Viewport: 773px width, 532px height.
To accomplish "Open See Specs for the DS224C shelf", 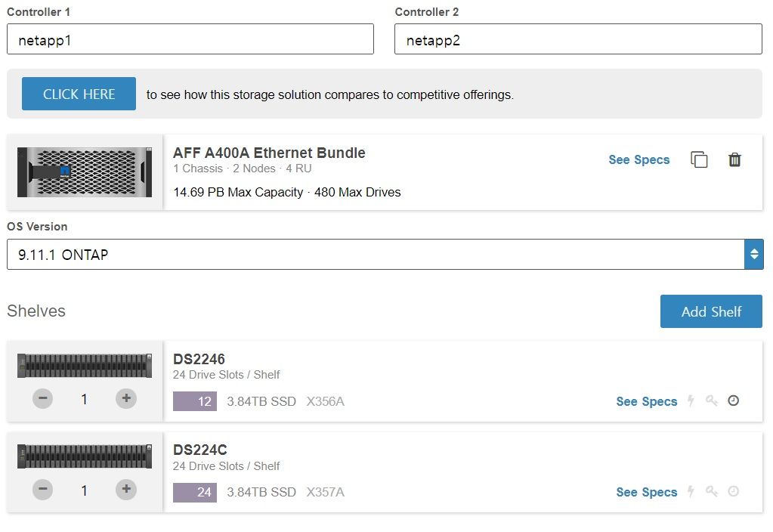I will [x=646, y=492].
